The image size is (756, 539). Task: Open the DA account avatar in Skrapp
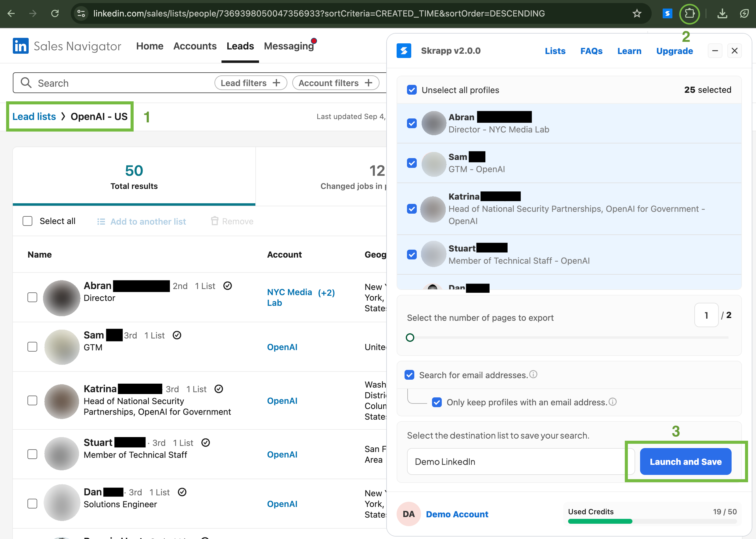click(409, 514)
